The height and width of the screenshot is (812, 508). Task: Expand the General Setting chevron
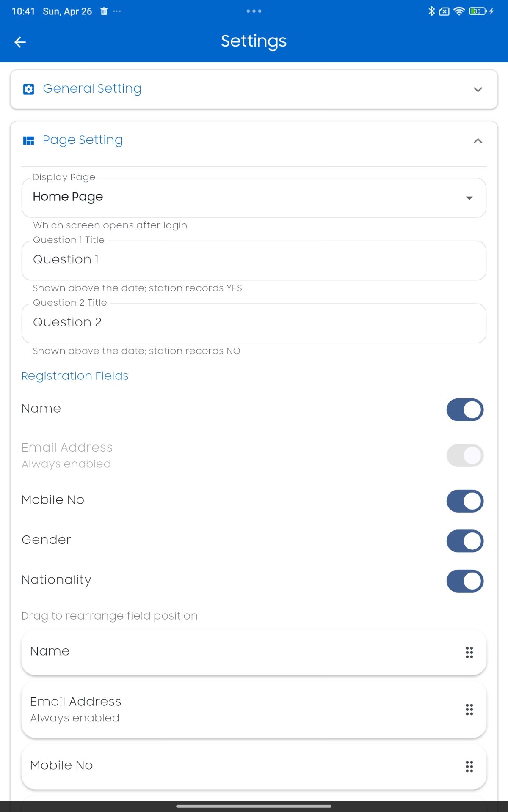(478, 89)
